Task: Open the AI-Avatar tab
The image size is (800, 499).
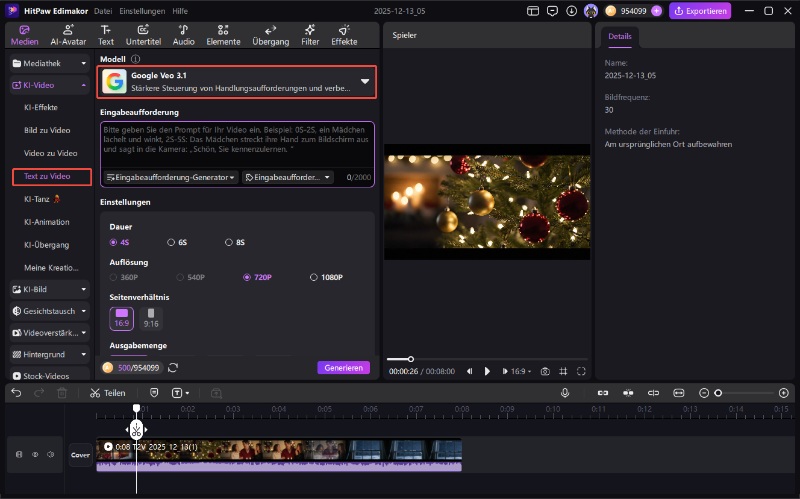Action: 68,35
